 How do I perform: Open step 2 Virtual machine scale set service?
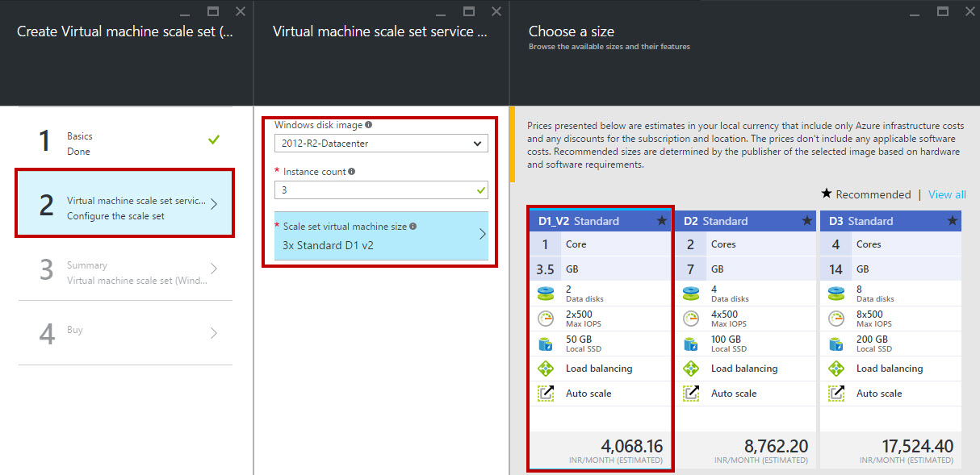(125, 204)
